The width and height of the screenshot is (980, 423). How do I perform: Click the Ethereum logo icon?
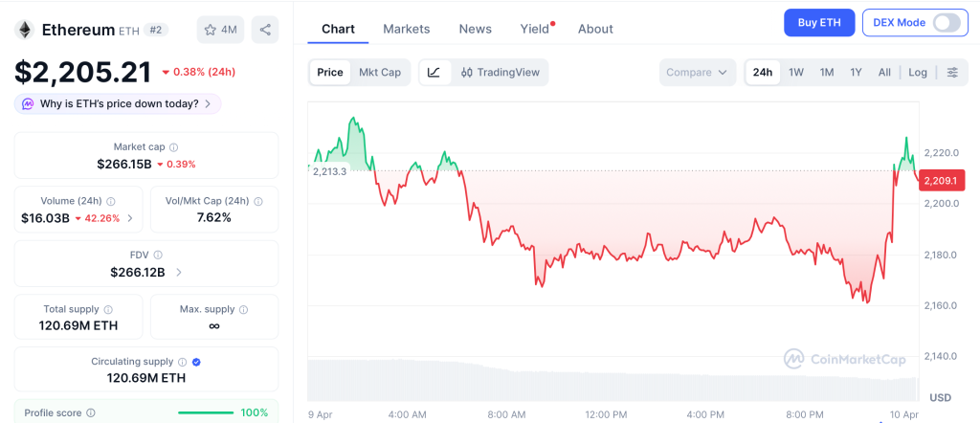[x=24, y=30]
